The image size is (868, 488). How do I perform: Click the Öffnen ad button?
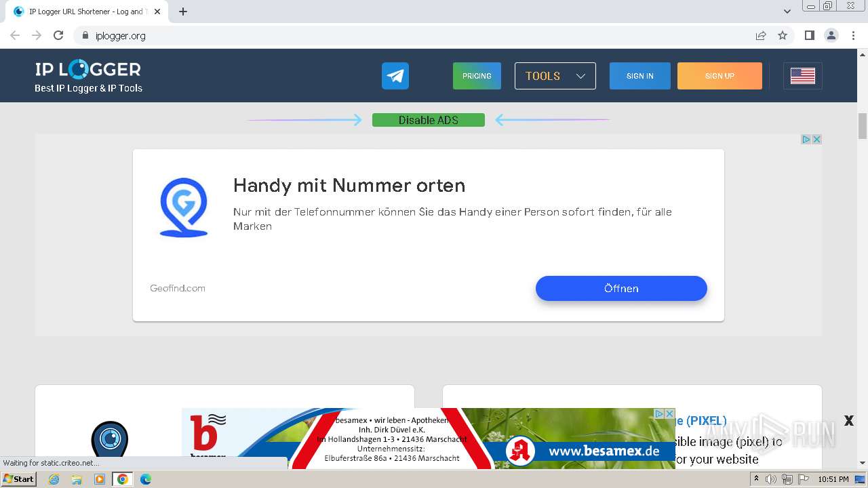621,288
